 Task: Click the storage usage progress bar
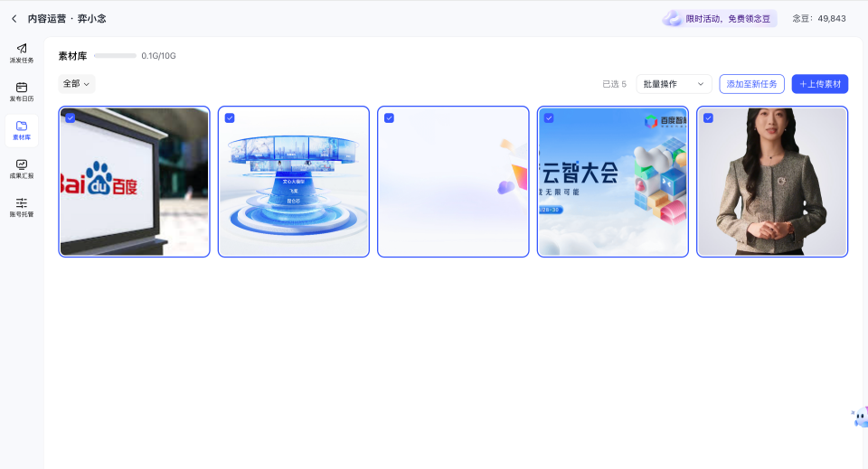(x=115, y=56)
